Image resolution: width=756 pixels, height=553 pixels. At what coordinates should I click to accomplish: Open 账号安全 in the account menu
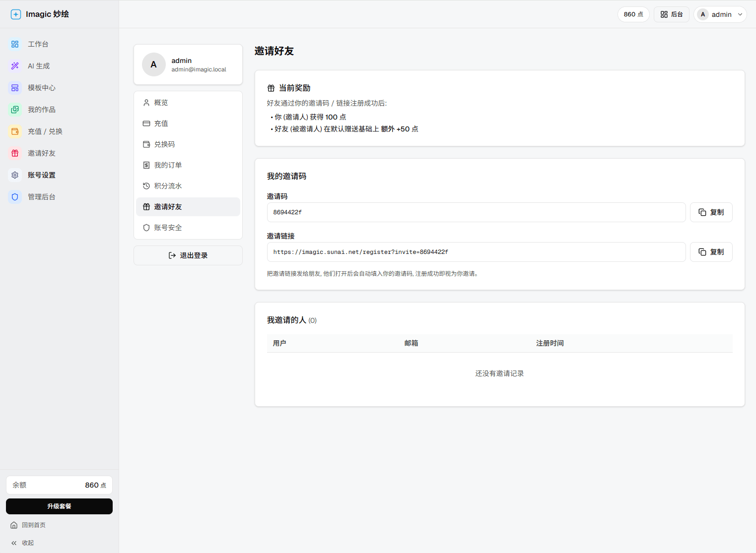(x=188, y=228)
